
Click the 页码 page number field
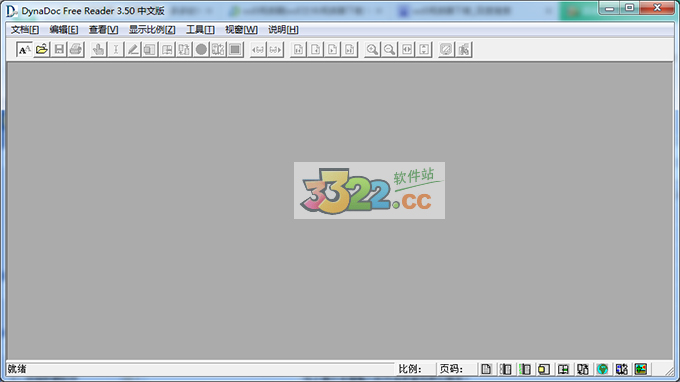tap(458, 369)
